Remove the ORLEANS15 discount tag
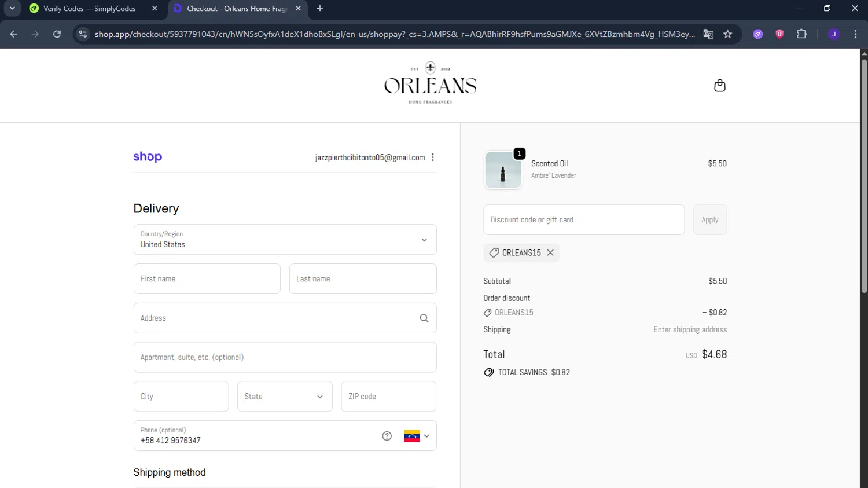This screenshot has width=868, height=488. click(550, 253)
